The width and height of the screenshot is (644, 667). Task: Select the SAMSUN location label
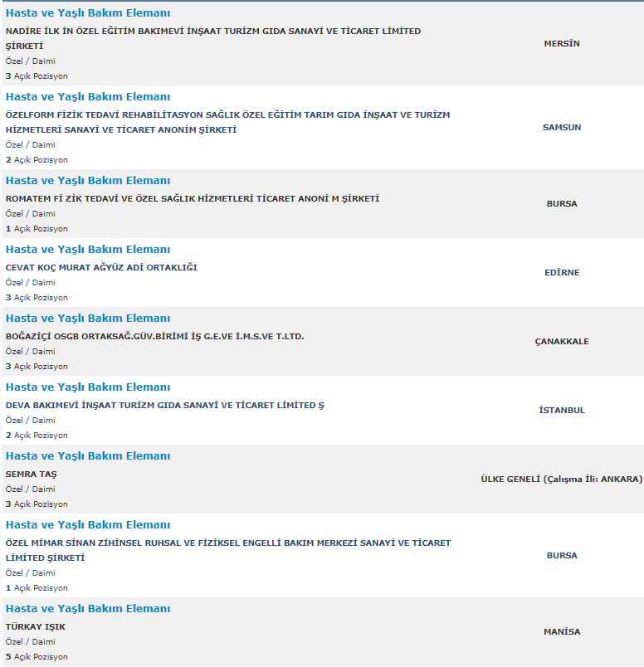click(x=562, y=128)
